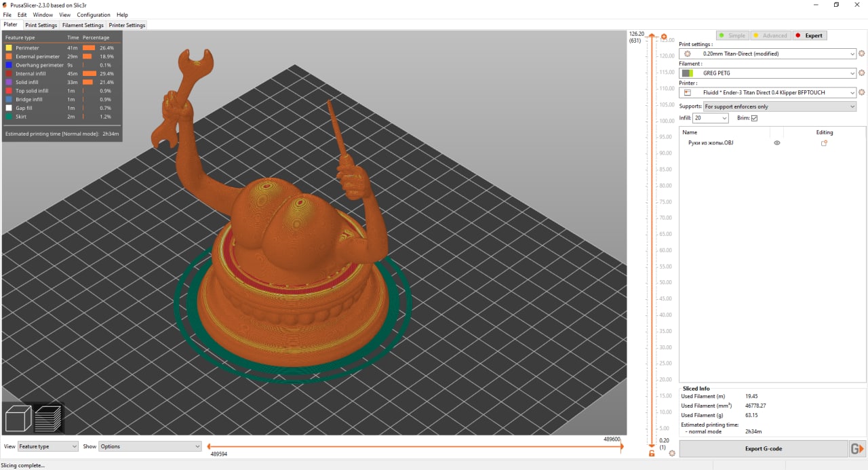
Task: Open Infill percentage dropdown
Action: 711,118
